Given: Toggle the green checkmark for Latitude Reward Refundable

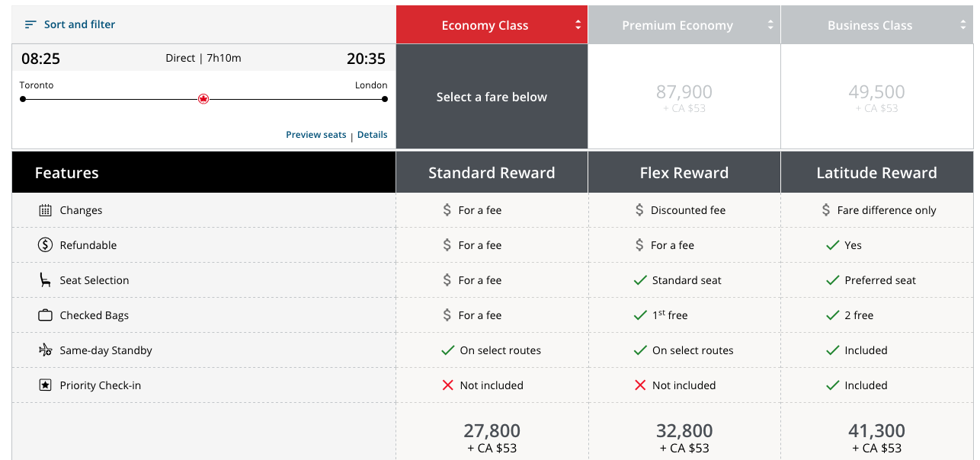Looking at the screenshot, I should [831, 245].
